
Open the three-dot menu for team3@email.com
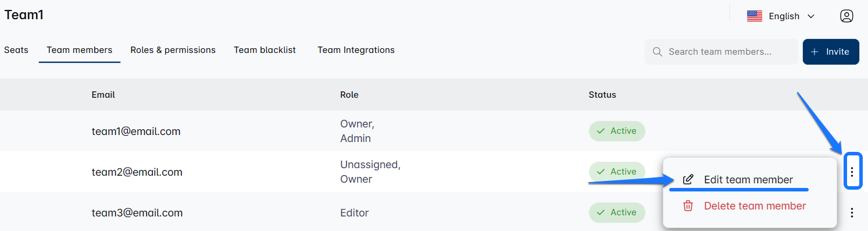point(852,213)
